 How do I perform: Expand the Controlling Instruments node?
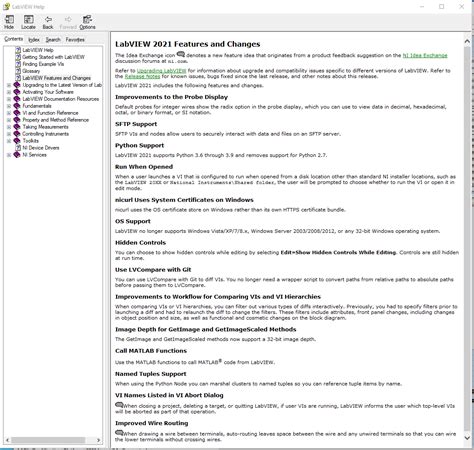pyautogui.click(x=9, y=134)
